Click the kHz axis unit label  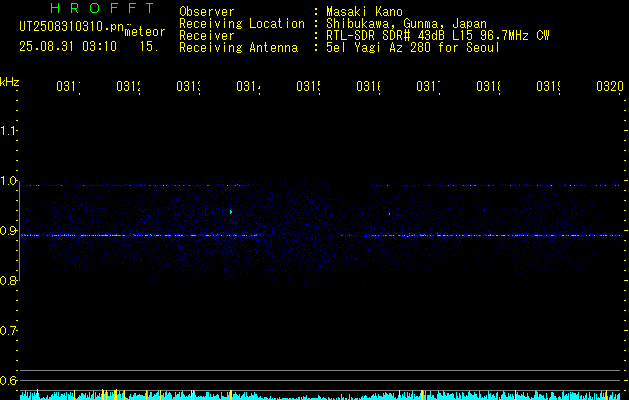pyautogui.click(x=10, y=82)
